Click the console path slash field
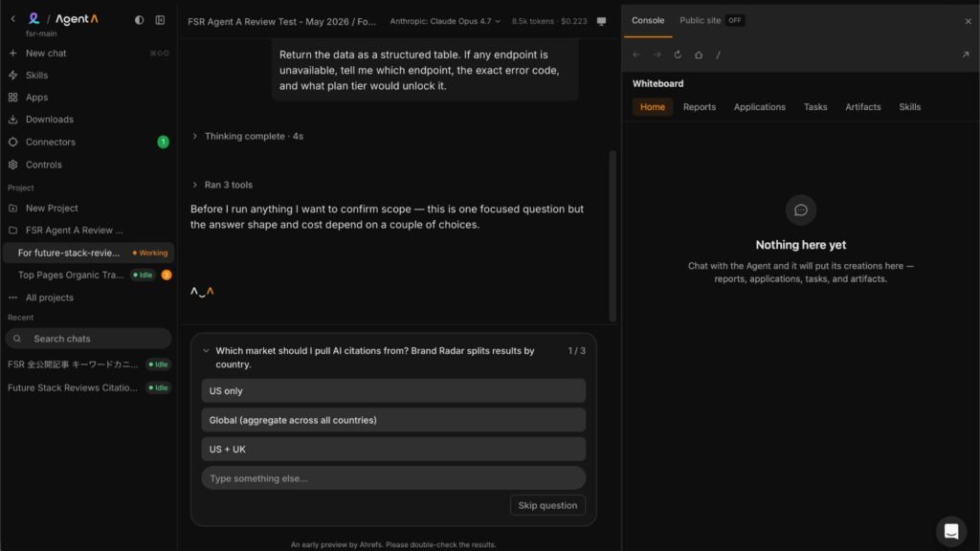The image size is (980, 551). 718,55
